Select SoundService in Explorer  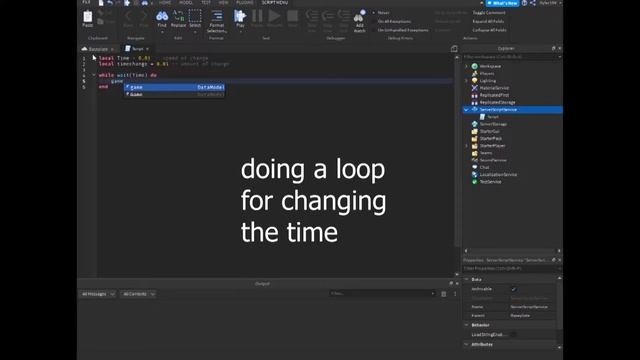pyautogui.click(x=493, y=160)
